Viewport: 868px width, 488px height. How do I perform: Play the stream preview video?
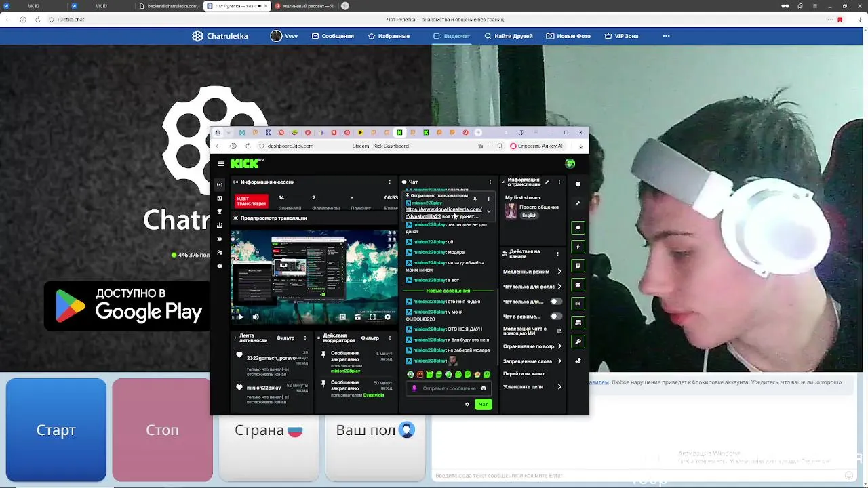[240, 317]
